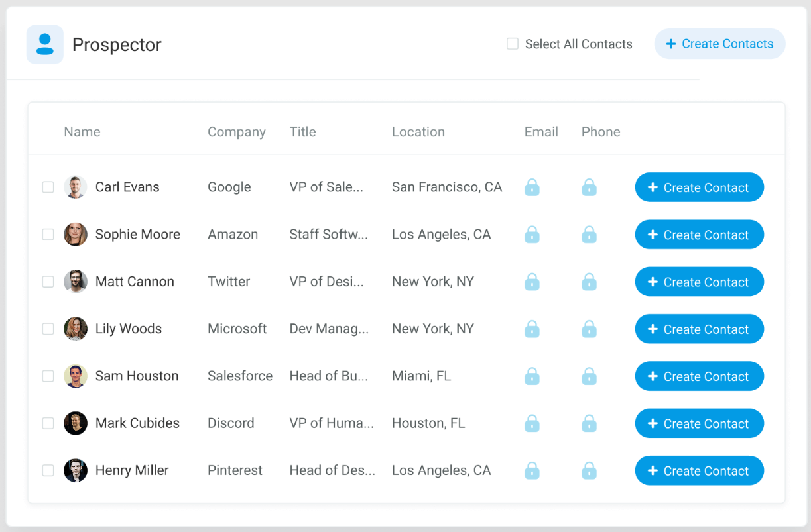The height and width of the screenshot is (532, 811).
Task: Click the Company column header
Action: [x=237, y=132]
